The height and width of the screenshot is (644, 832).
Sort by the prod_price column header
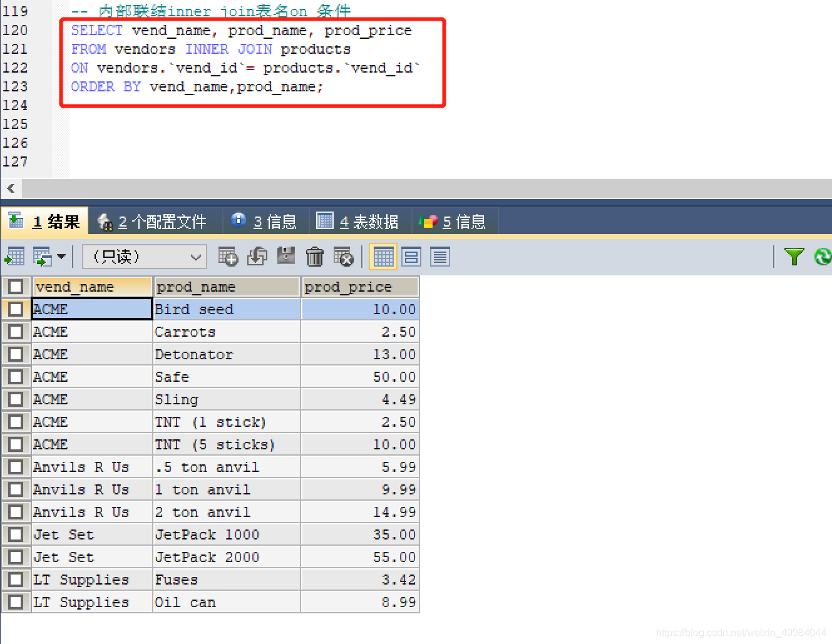(x=360, y=287)
